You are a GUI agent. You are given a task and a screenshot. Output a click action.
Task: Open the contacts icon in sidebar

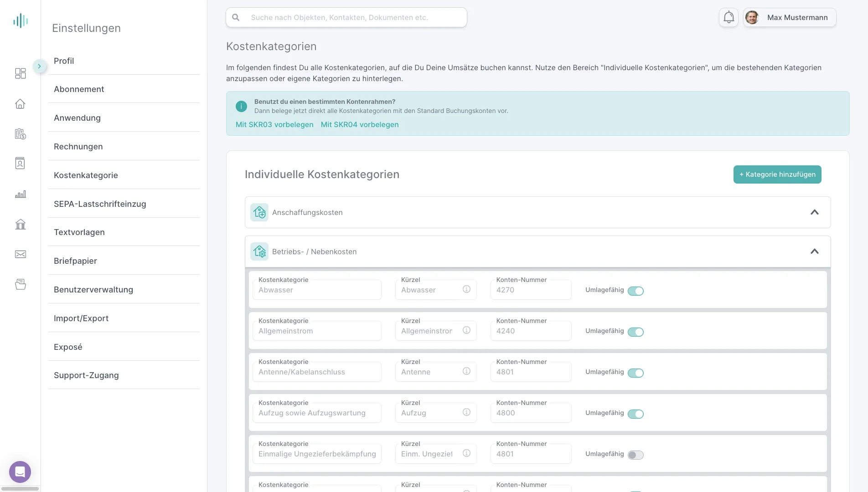tap(21, 164)
